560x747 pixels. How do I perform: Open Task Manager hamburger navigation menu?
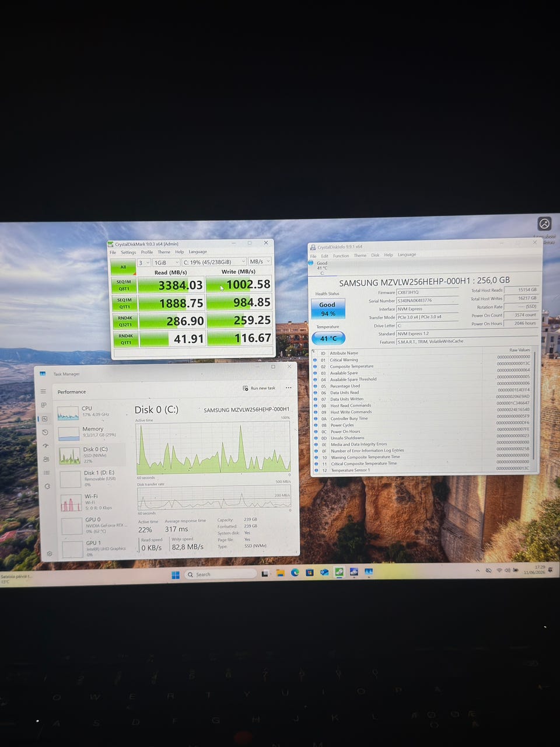(43, 392)
